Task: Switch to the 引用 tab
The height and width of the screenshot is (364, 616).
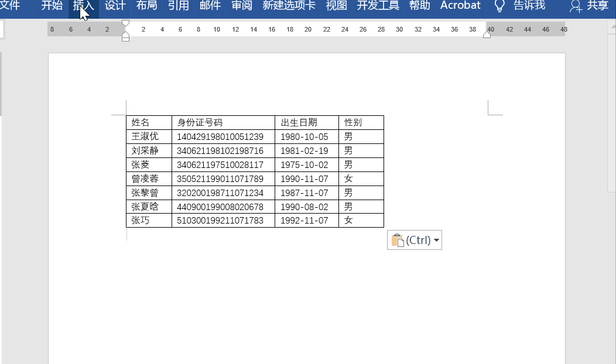Action: [179, 5]
